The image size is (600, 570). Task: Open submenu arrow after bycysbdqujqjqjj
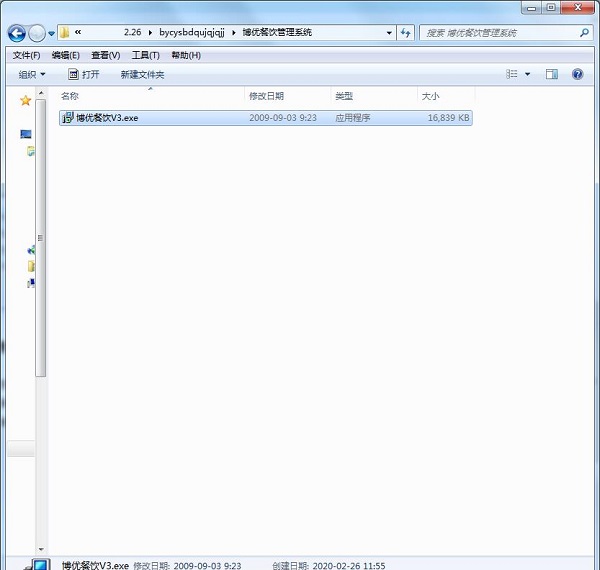[x=233, y=33]
